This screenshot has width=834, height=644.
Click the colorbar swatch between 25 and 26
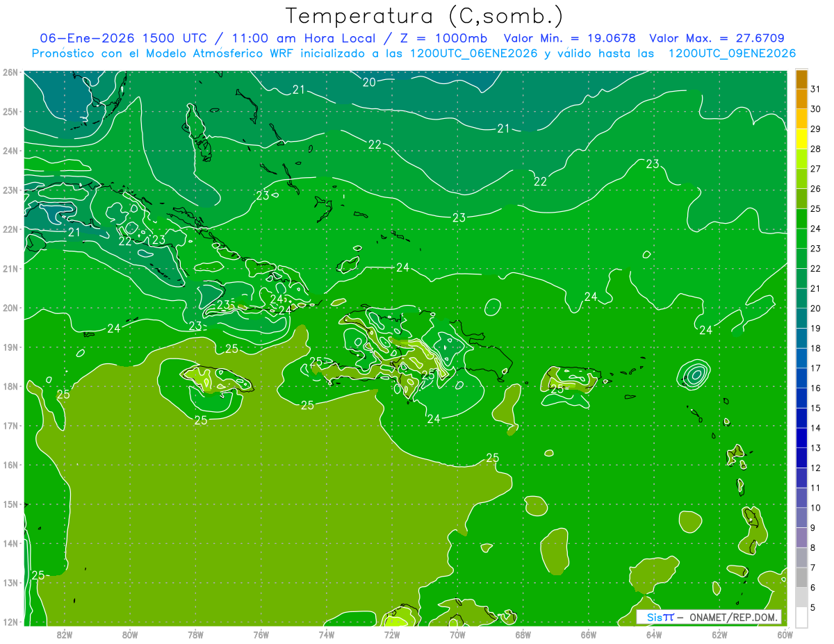tap(801, 199)
